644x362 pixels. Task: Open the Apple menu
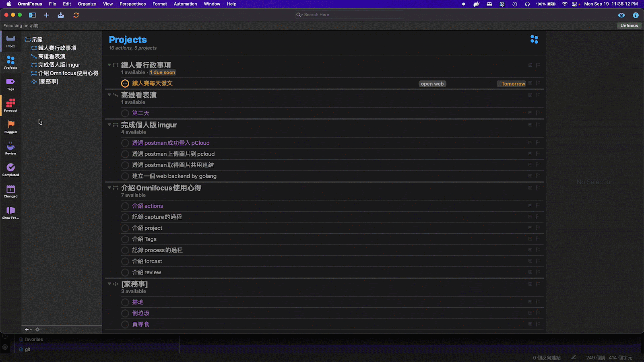tap(9, 4)
